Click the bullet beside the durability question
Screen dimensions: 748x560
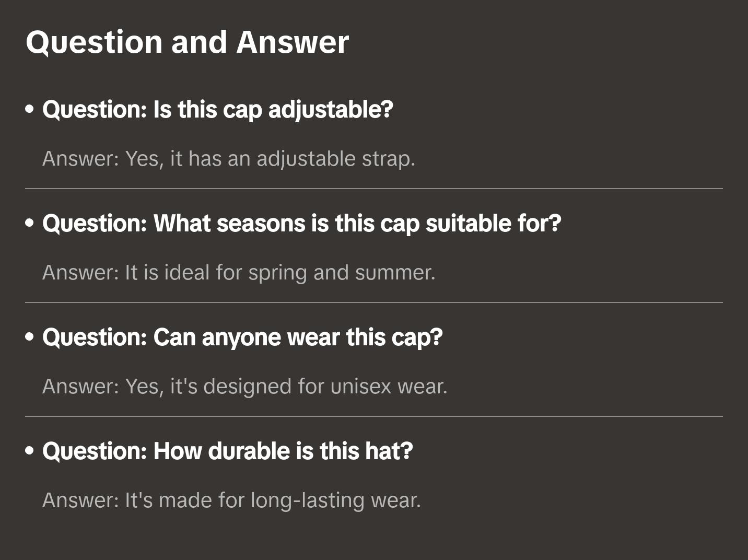tap(30, 451)
